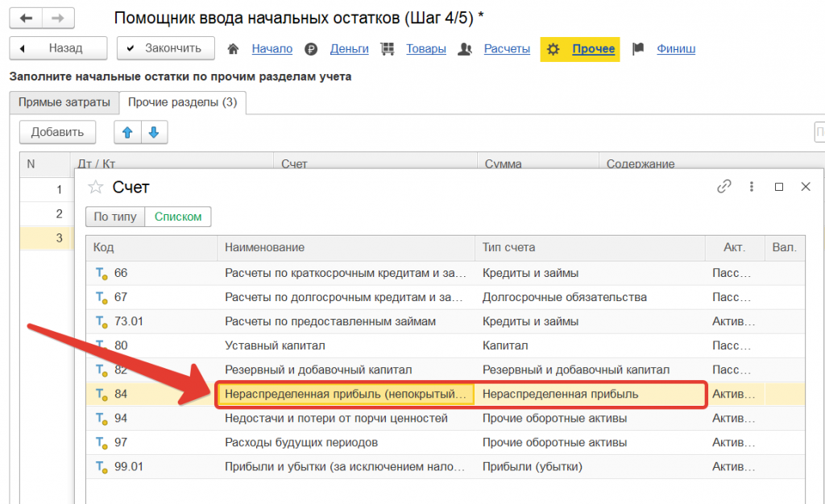Click the account icon for code 66
Viewport: 825px width, 504px height.
102,274
